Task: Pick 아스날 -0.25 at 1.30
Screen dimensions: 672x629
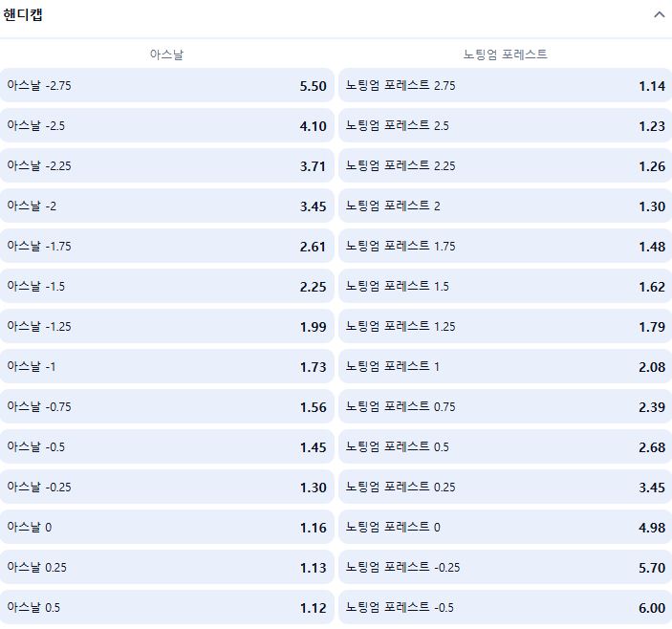Action: (166, 488)
